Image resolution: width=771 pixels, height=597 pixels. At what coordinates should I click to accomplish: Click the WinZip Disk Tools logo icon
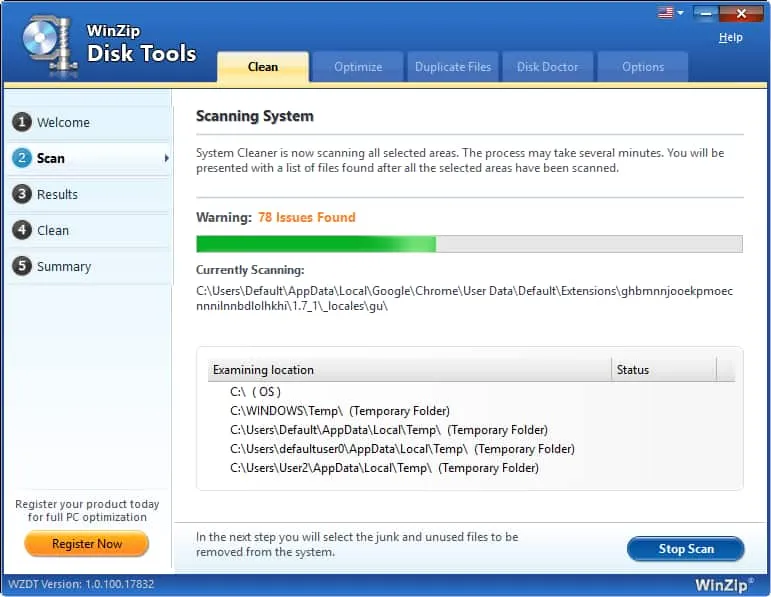tap(50, 46)
